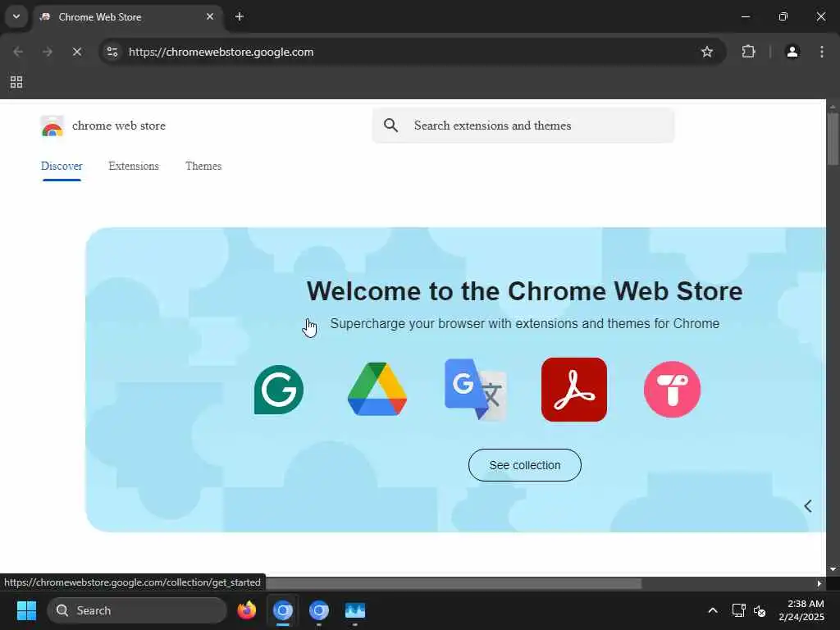Click the Welcome to the Chrome Web Store heading
840x630 pixels.
[524, 291]
